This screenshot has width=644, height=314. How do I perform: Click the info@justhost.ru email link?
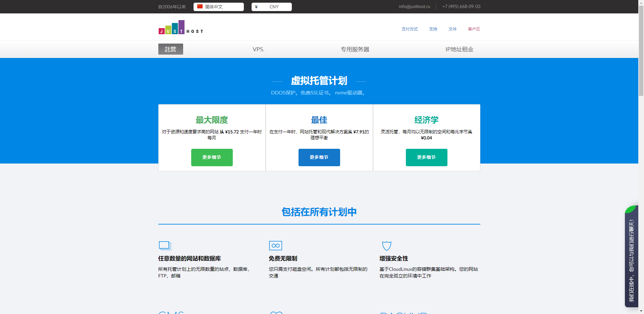pos(414,6)
